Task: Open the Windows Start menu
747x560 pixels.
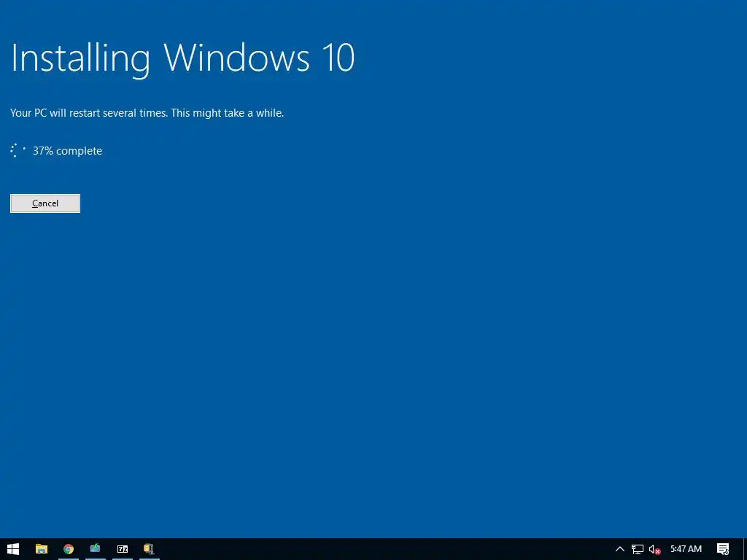Action: coord(13,549)
